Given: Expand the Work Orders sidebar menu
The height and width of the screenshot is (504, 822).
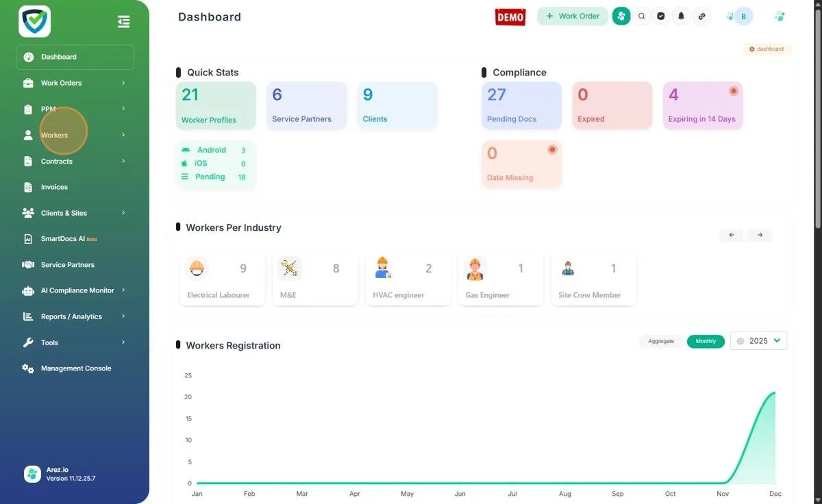Looking at the screenshot, I should [75, 83].
